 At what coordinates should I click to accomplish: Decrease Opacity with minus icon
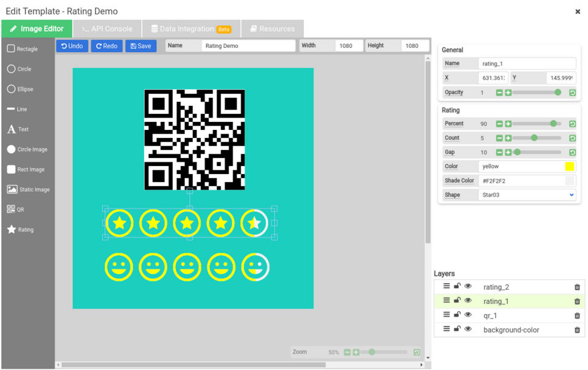pyautogui.click(x=499, y=92)
